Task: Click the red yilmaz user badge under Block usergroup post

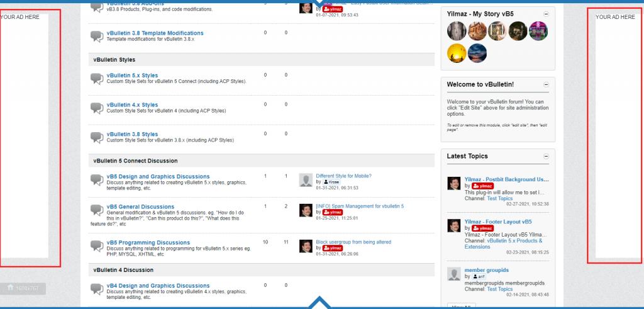Action: click(332, 248)
